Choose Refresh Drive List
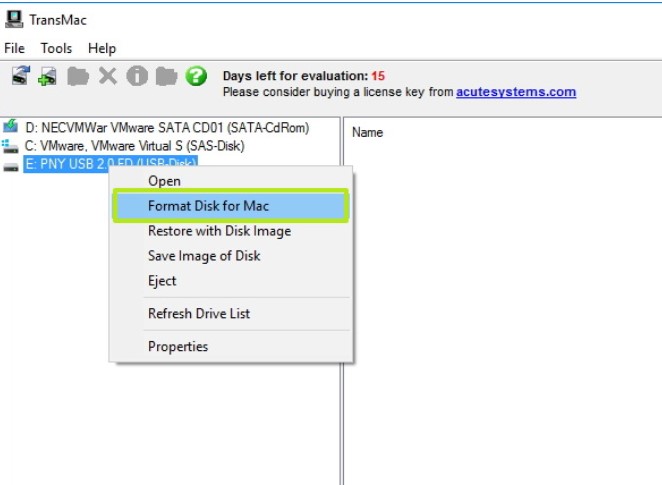Image resolution: width=662 pixels, height=485 pixels. pos(231,314)
